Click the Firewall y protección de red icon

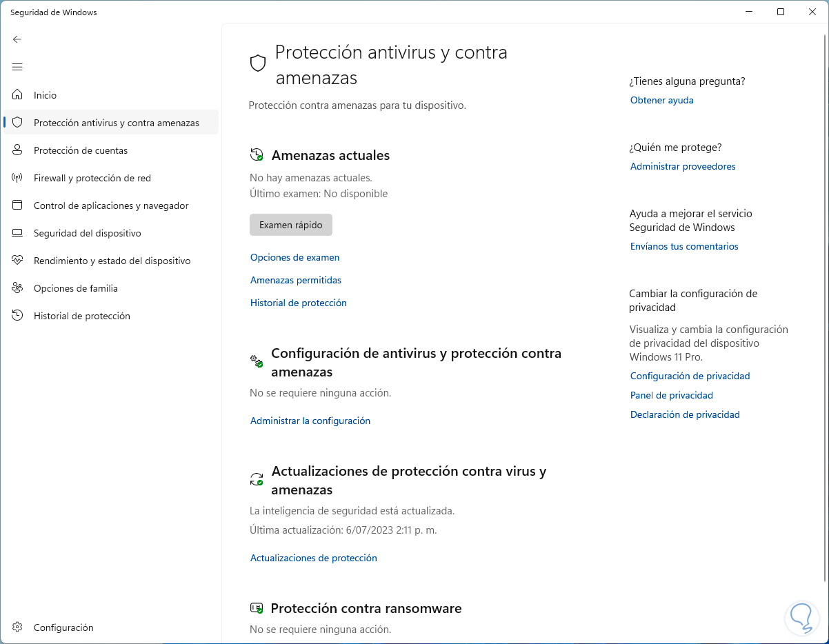pos(18,178)
